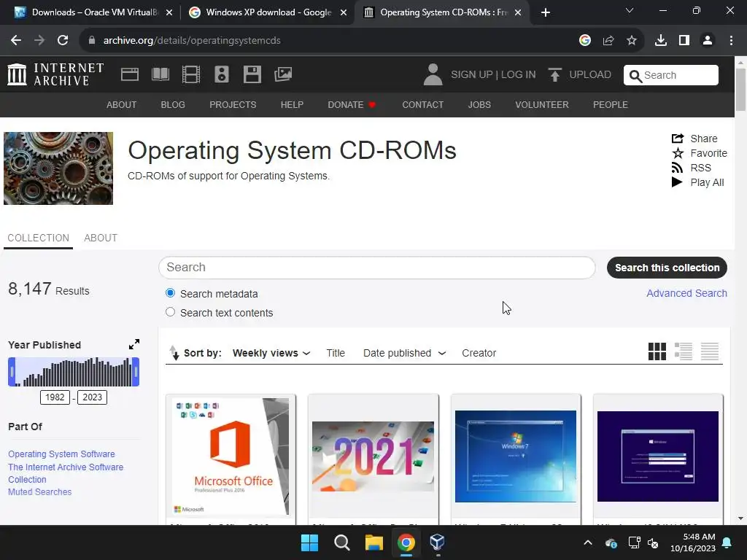
Task: Click the Play All triangle icon
Action: [677, 182]
